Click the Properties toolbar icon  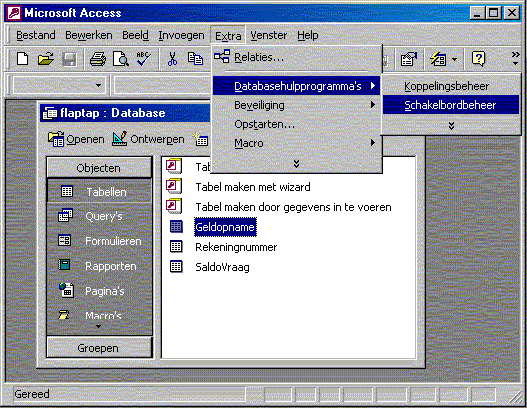pos(408,59)
